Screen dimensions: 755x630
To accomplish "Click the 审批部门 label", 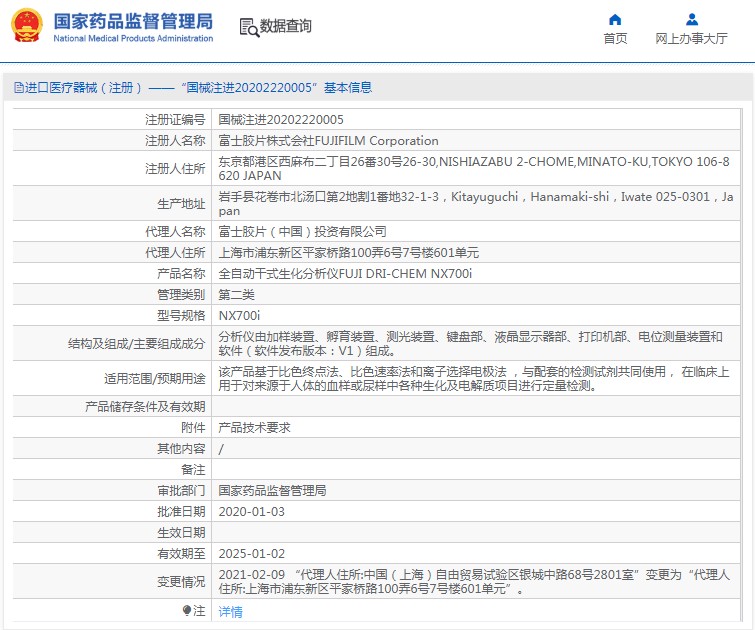I will pos(181,490).
